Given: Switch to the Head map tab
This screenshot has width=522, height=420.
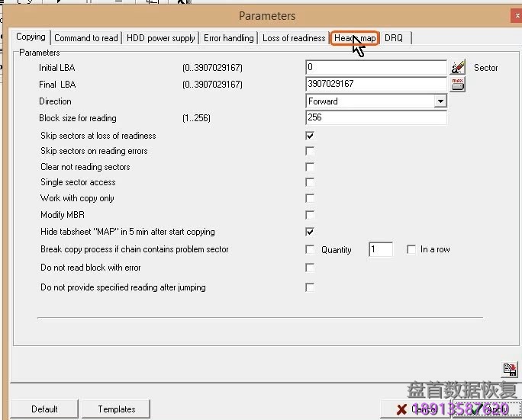Looking at the screenshot, I should tap(355, 38).
